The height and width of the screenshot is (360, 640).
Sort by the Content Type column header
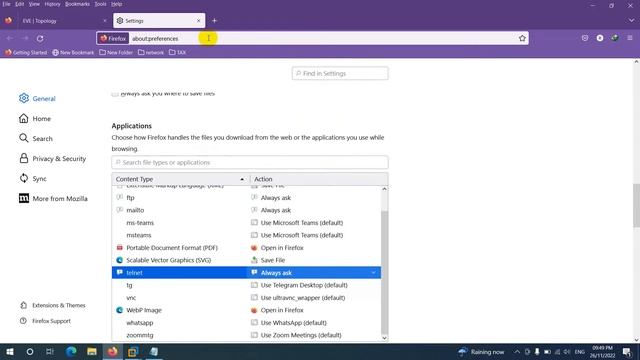(180, 179)
